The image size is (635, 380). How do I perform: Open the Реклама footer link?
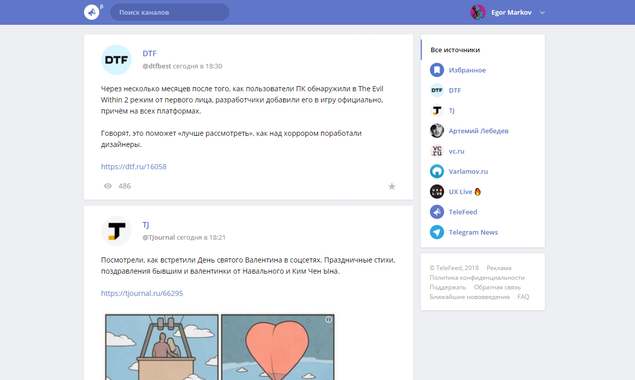click(499, 268)
